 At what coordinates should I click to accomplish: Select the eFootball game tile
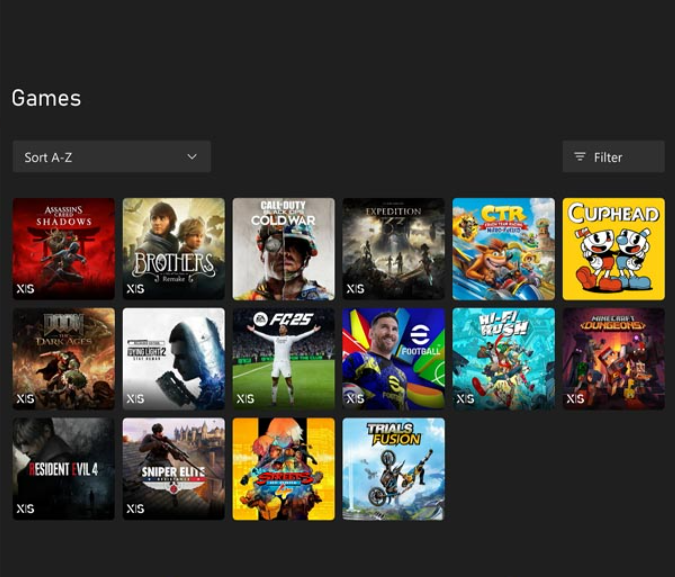(x=393, y=359)
